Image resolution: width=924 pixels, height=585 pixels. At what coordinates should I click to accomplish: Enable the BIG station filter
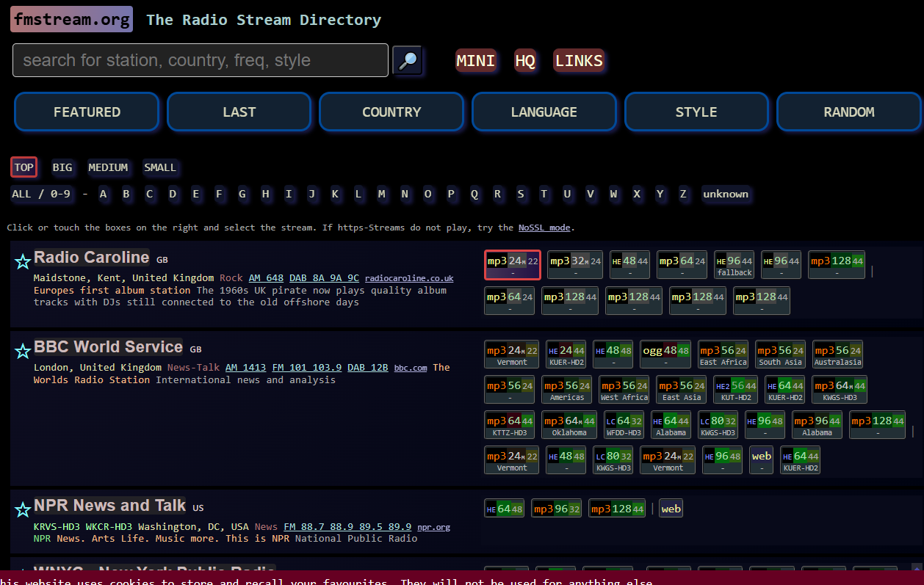[x=63, y=167]
